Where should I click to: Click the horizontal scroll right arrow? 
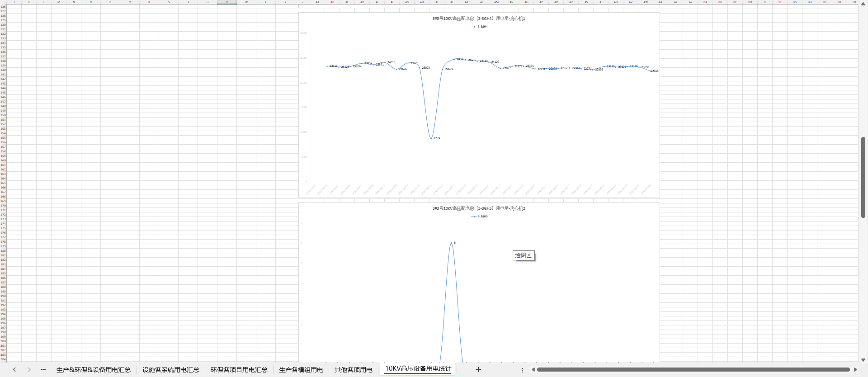coord(855,370)
